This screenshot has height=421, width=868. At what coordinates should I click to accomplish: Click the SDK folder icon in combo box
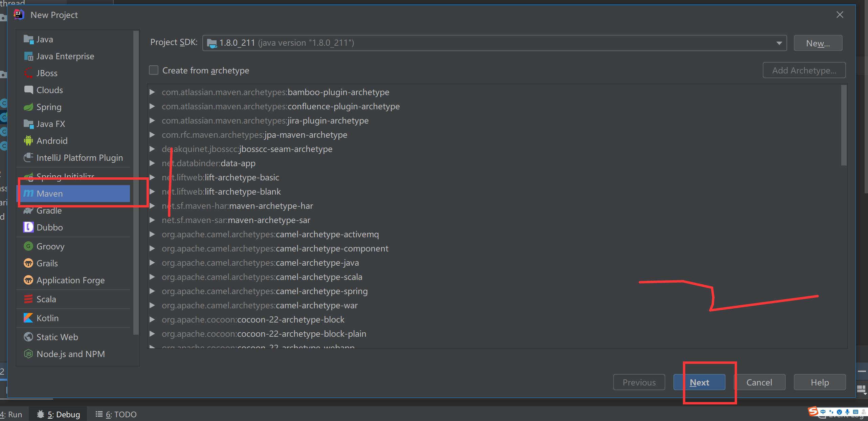tap(212, 43)
